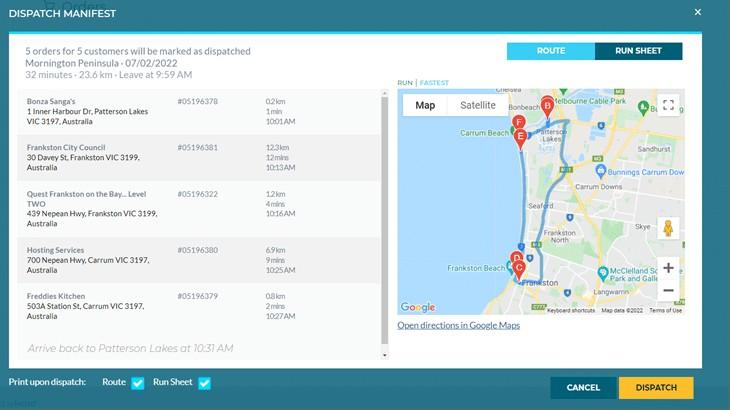Click the scrollbar down arrow
Image resolution: width=730 pixels, height=410 pixels.
click(x=385, y=355)
